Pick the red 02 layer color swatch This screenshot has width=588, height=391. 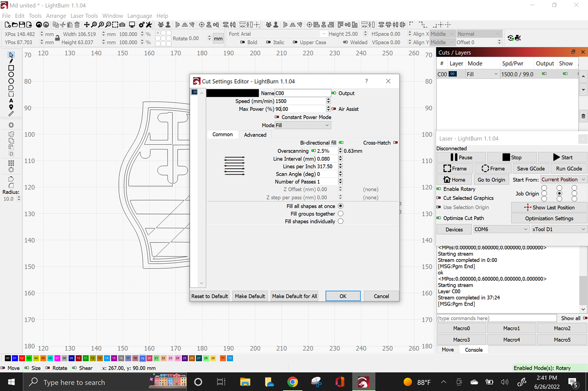pos(22,358)
